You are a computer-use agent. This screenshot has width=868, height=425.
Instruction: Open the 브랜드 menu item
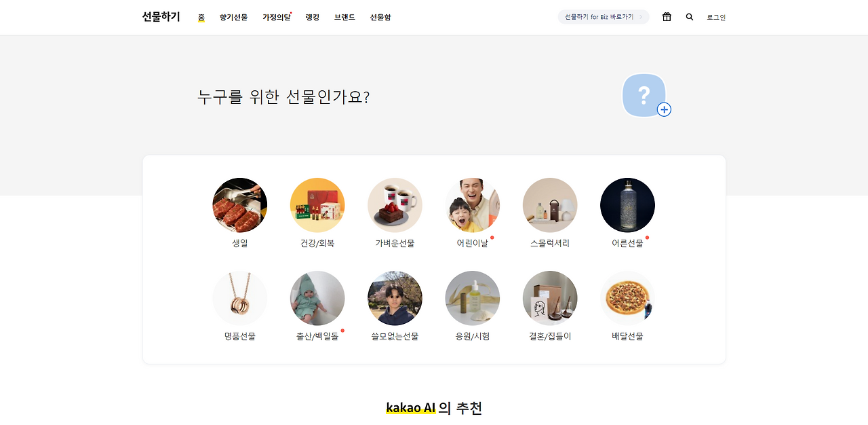pos(344,17)
